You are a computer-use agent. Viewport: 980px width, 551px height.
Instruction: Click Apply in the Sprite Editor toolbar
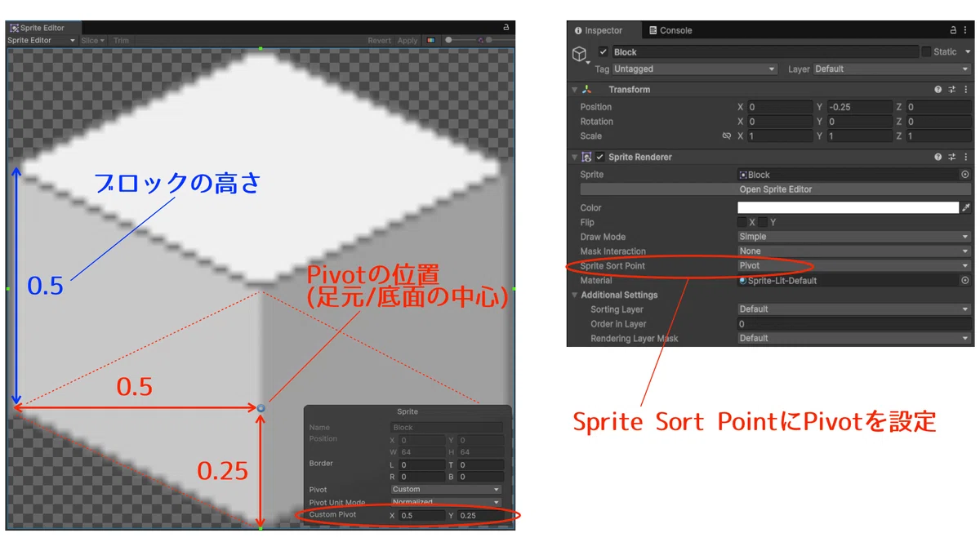click(408, 40)
